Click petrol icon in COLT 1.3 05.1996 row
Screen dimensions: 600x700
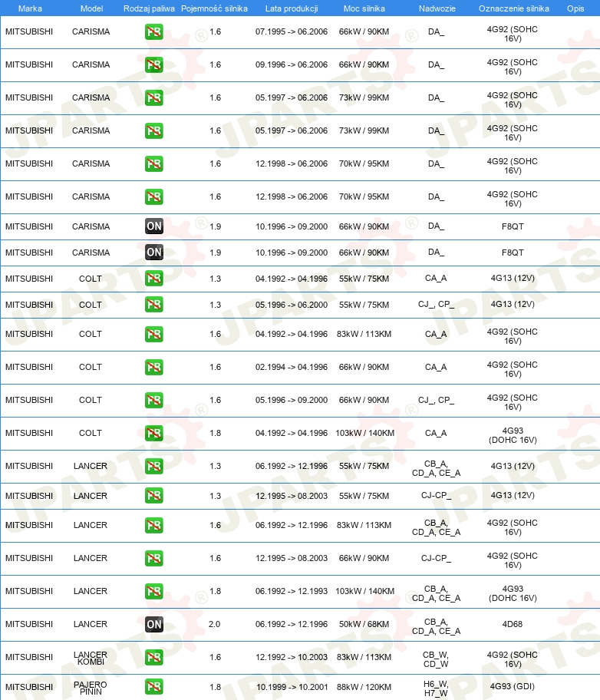coord(154,305)
